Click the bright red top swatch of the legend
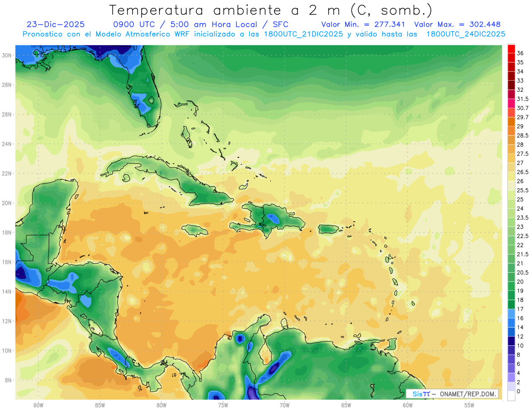 pos(511,49)
